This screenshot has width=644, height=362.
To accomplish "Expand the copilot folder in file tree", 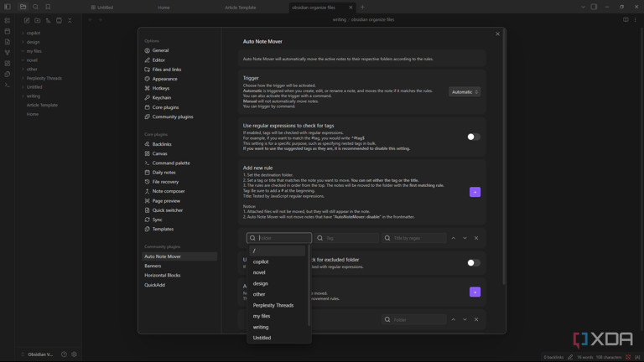I will pyautogui.click(x=33, y=34).
